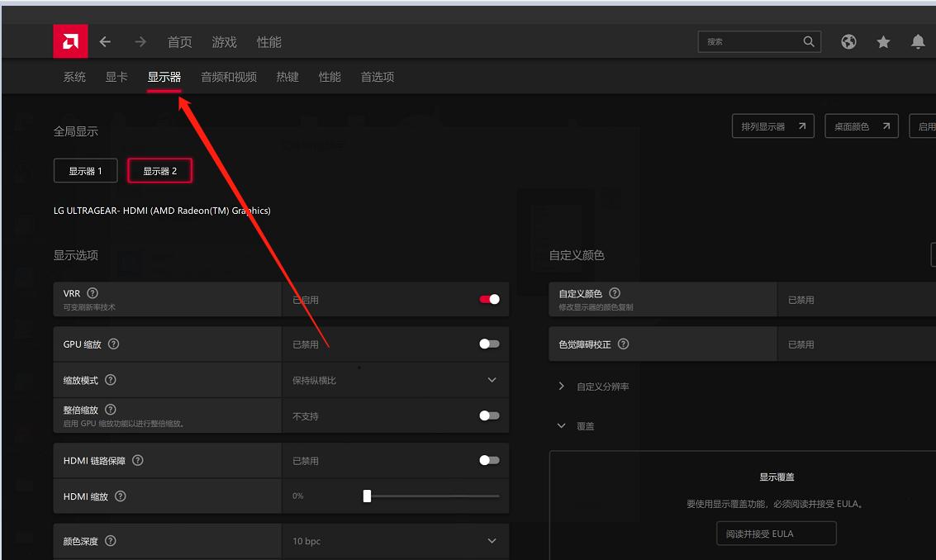Enable GPU 缩放
The height and width of the screenshot is (560, 936).
pyautogui.click(x=488, y=344)
